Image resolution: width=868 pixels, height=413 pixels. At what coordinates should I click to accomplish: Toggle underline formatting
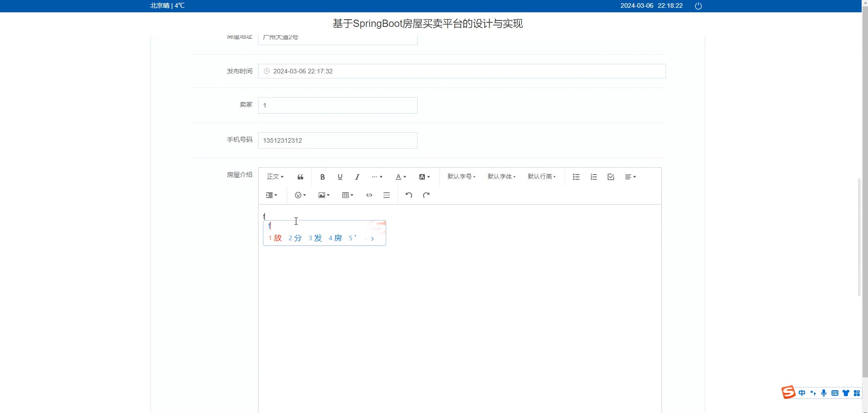(340, 177)
